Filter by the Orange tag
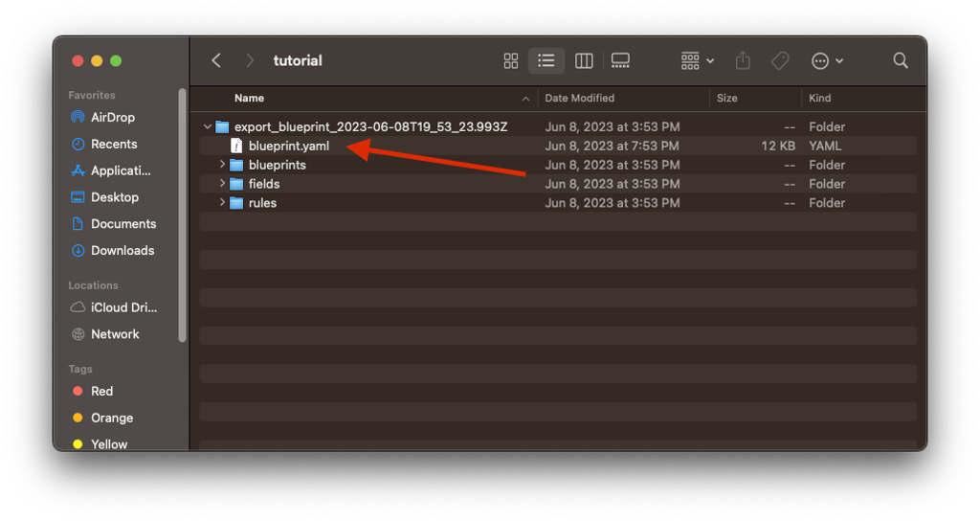The height and width of the screenshot is (521, 980). pos(111,418)
